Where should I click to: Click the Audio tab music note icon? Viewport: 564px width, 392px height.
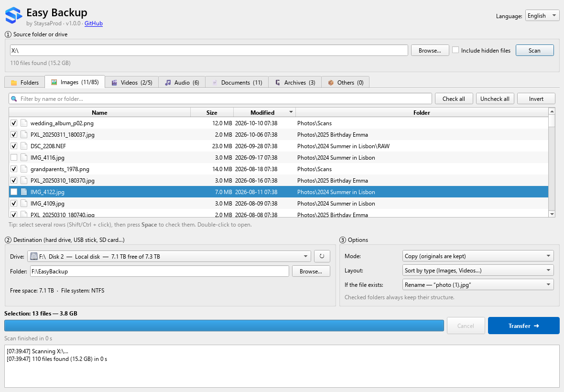(168, 83)
